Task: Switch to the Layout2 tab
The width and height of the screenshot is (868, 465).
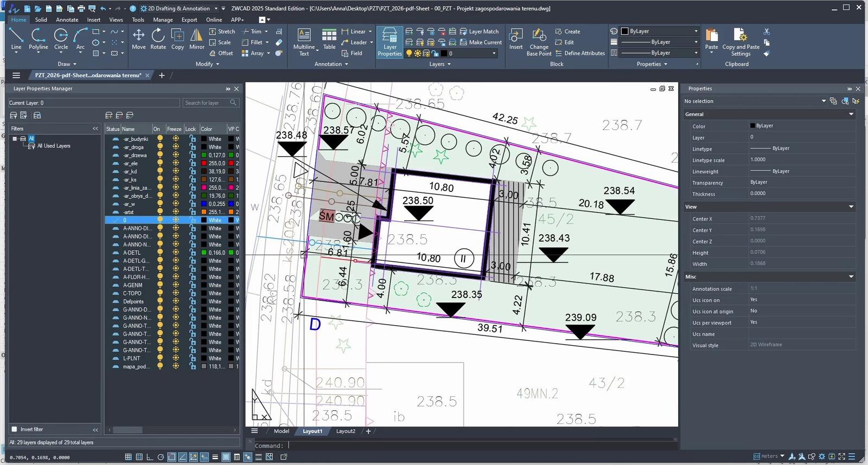Action: (346, 431)
